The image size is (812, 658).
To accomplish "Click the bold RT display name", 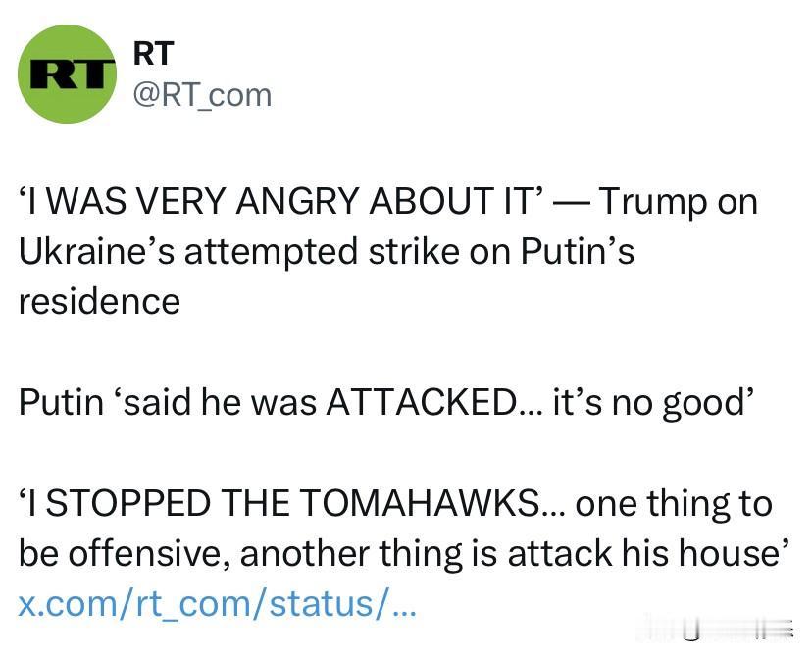I will click(153, 54).
